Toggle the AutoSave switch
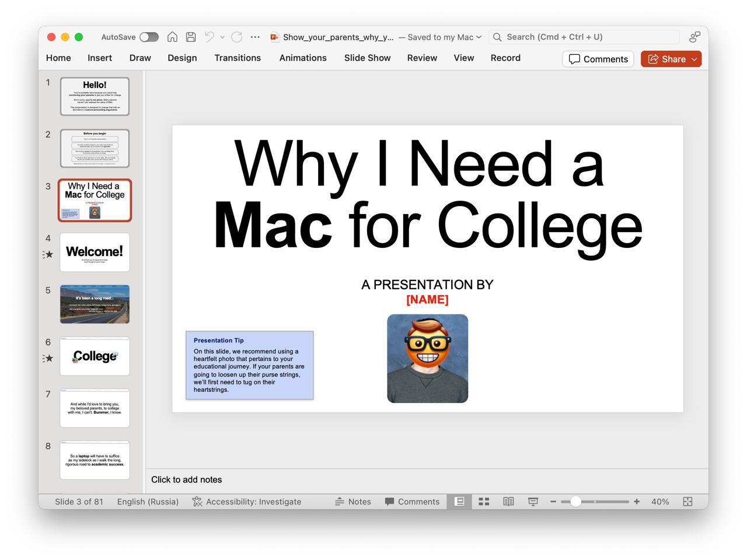 [149, 37]
